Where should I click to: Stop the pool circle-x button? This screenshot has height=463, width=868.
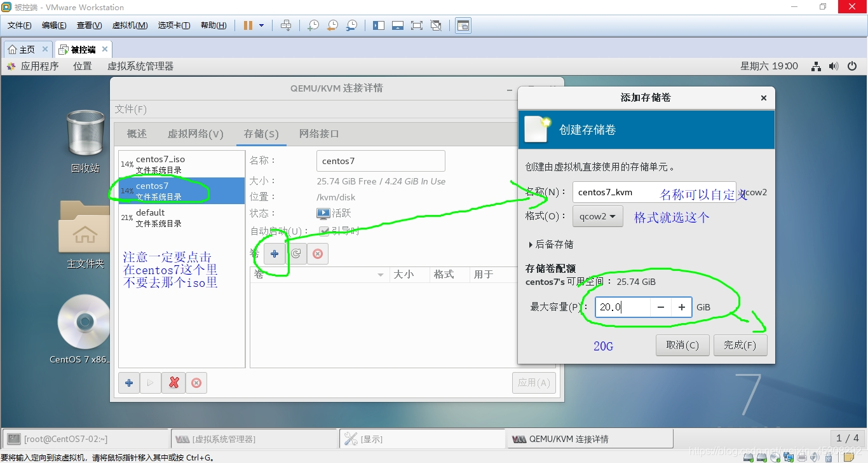pos(196,383)
